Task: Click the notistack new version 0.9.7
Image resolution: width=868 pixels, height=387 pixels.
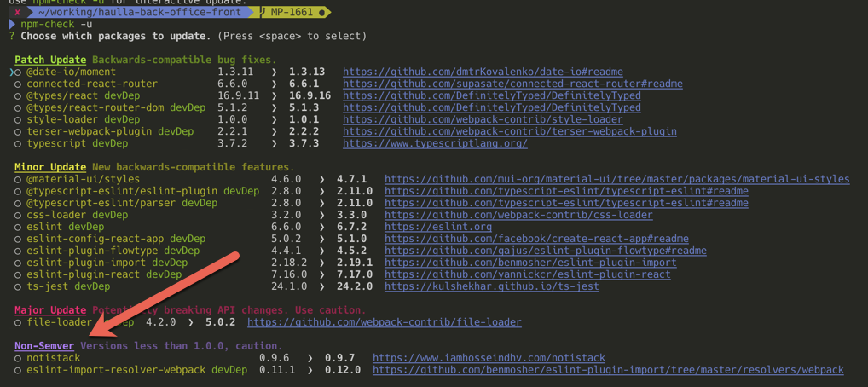Action: click(340, 358)
